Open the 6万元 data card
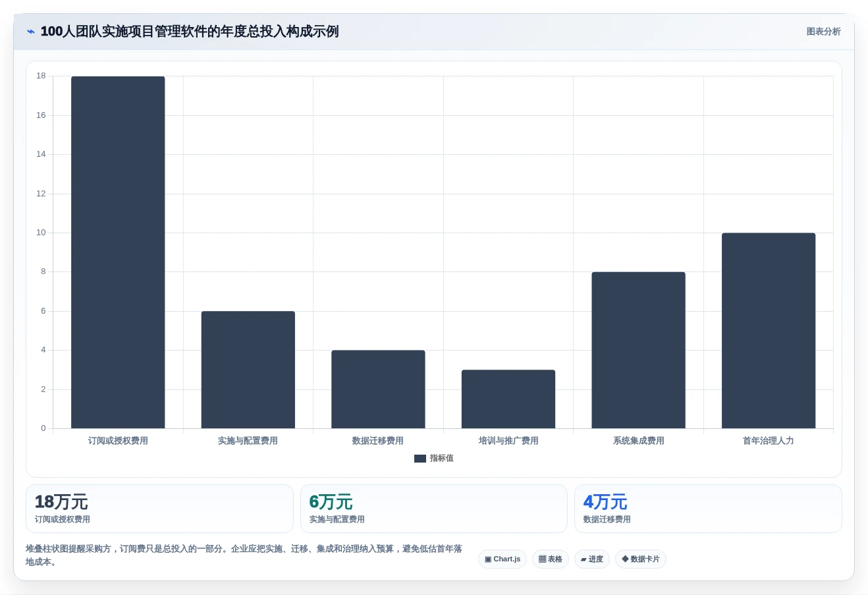868x595 pixels. click(x=434, y=509)
